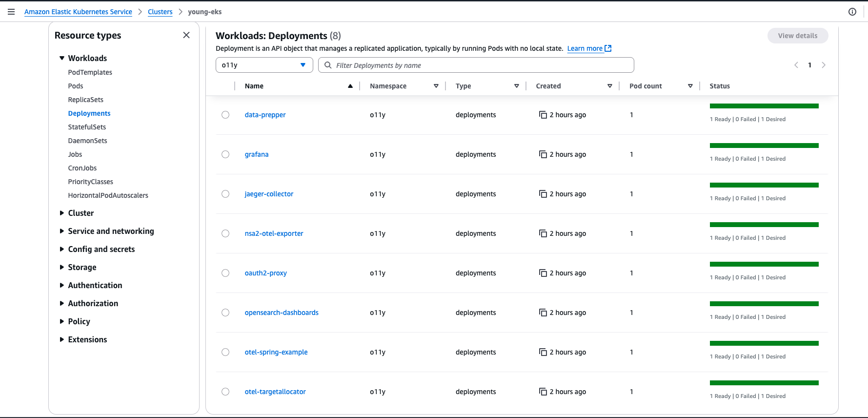This screenshot has height=418, width=868.
Task: Click otel-spring-example green status bar
Action: (764, 343)
